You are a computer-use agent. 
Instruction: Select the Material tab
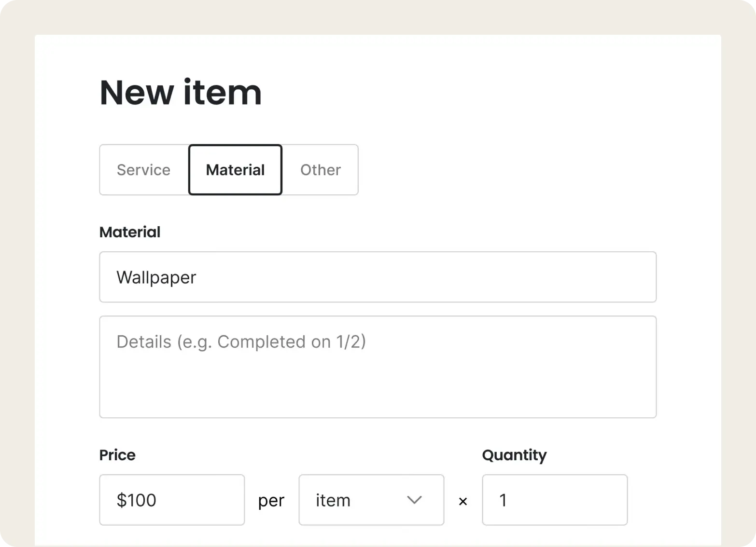pos(235,170)
